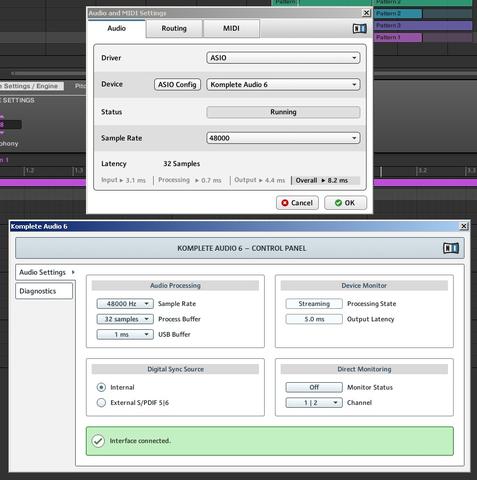Open the MIDI tab

coord(231,28)
